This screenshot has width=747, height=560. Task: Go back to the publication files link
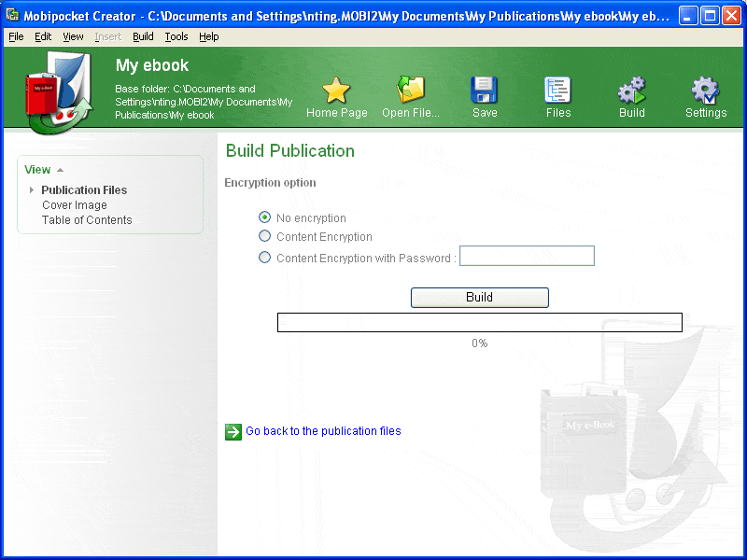[x=323, y=431]
